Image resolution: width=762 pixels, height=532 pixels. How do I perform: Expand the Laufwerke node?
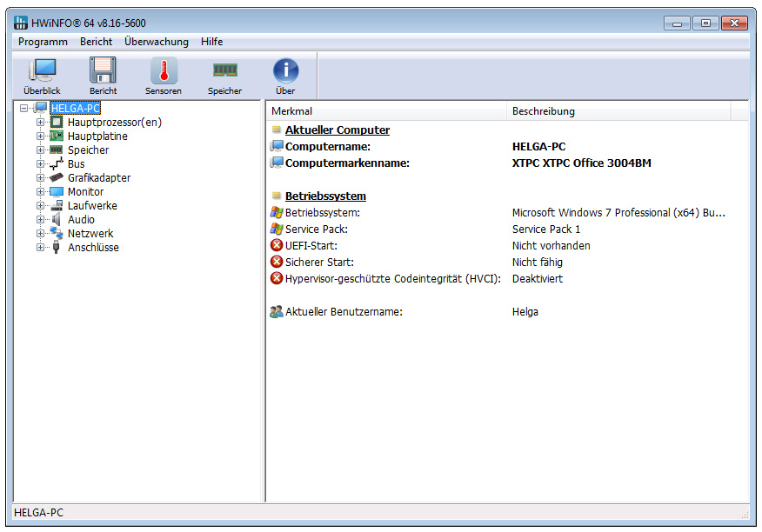[x=40, y=206]
